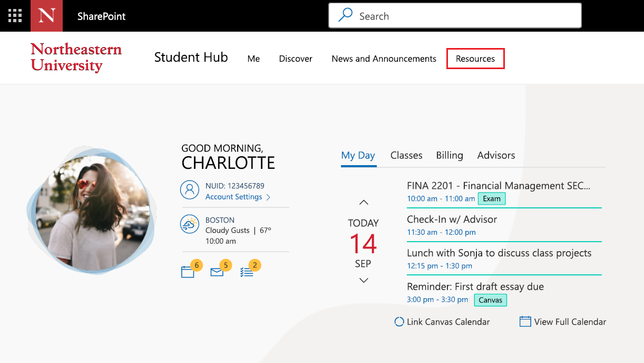Click the Canvas tag badge

coord(490,300)
